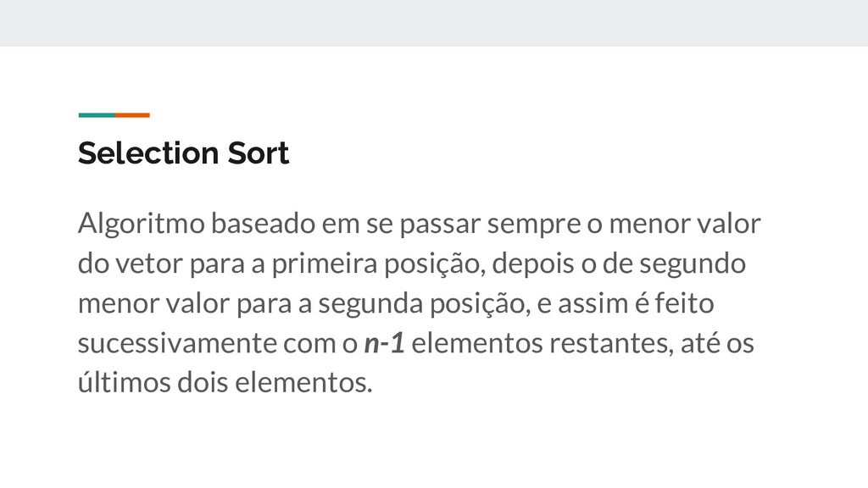Click the gray header bar at top
Image resolution: width=868 pixels, height=488 pixels.
click(434, 23)
